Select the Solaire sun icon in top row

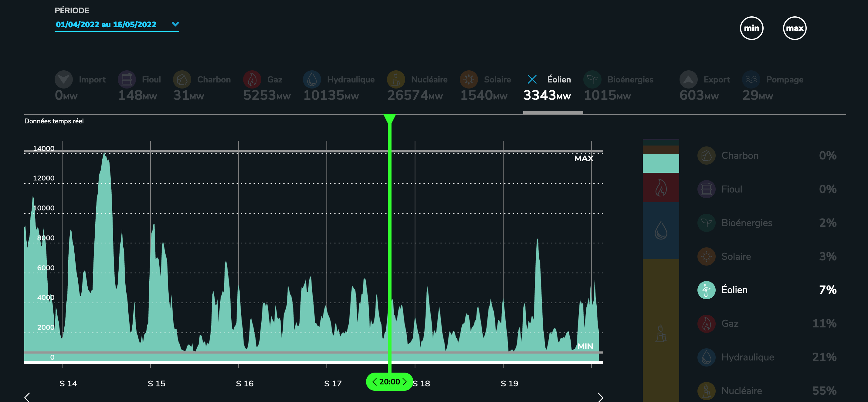(469, 79)
